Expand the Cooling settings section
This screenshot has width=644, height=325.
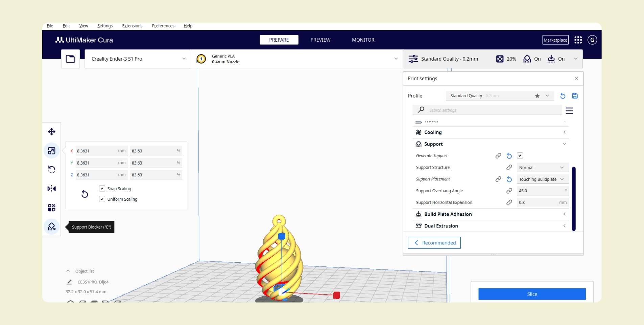pos(491,132)
